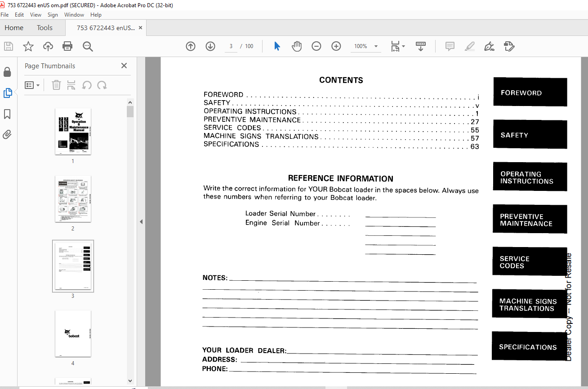Click the OPERATING INSTRUCTIONS section tab
The width and height of the screenshot is (588, 389).
pos(530,177)
